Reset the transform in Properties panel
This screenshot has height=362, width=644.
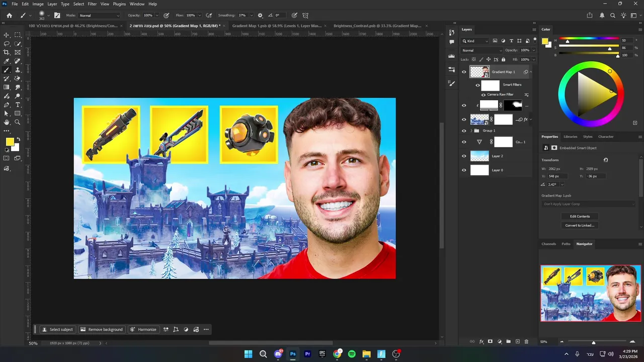point(606,160)
